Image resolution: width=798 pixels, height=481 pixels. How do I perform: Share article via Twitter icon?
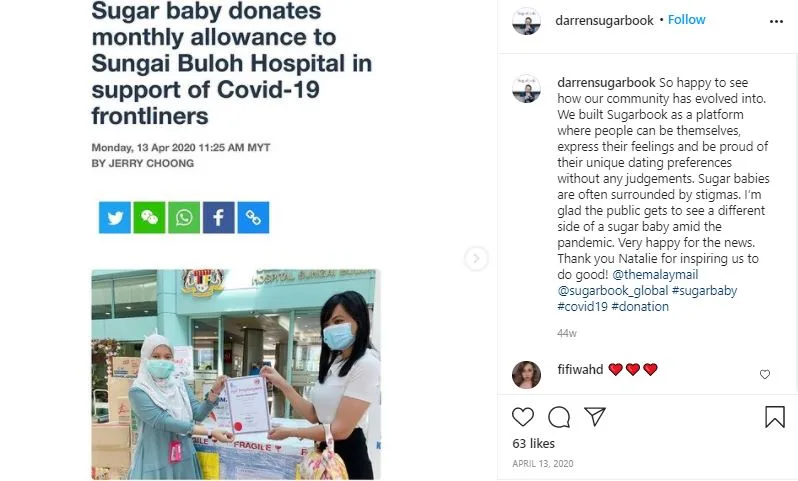point(115,217)
